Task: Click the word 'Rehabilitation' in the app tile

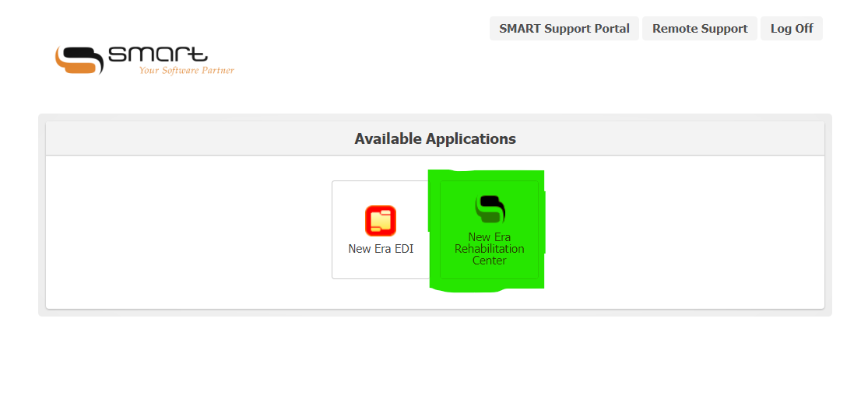Action: click(x=490, y=249)
